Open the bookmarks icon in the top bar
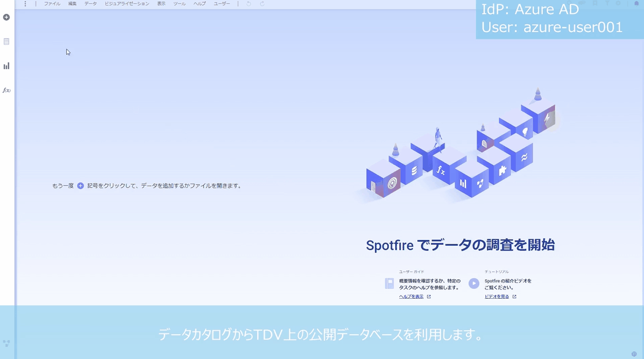The image size is (644, 359). point(594,4)
